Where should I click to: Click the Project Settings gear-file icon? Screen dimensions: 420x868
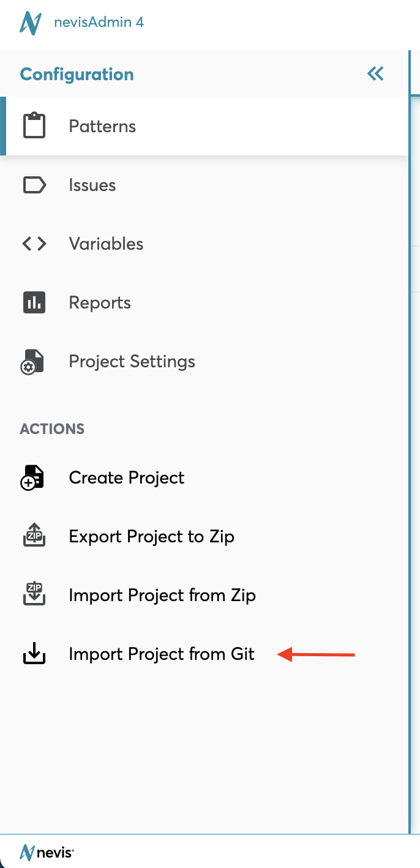(x=33, y=362)
